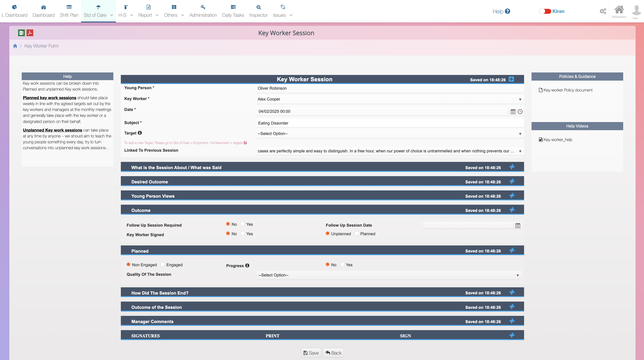Open Quality Of The Session dropdown

[389, 275]
